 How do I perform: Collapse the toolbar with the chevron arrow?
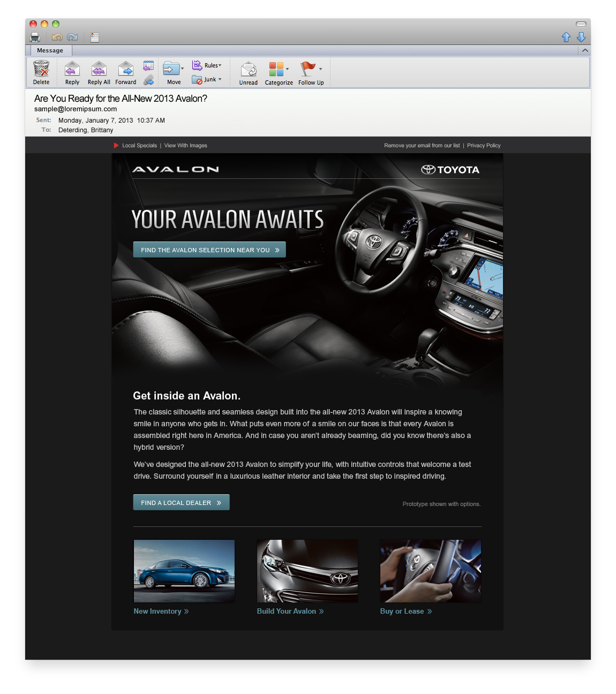click(584, 50)
